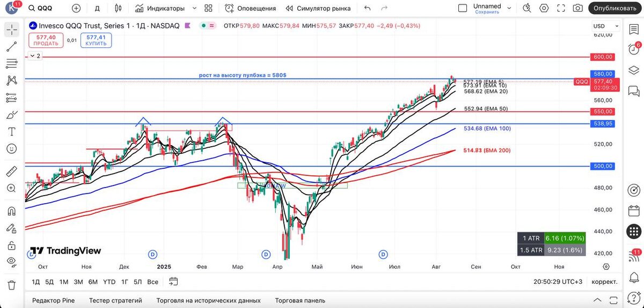644x308 pixels.
Task: Open the Индикаторы menu
Action: click(160, 8)
